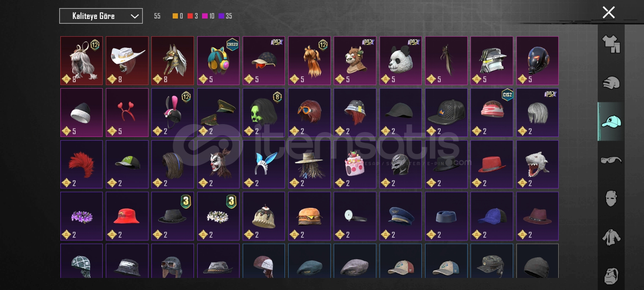Select the shark head mask item
Viewport: 644px width, 290px height.
(x=537, y=164)
